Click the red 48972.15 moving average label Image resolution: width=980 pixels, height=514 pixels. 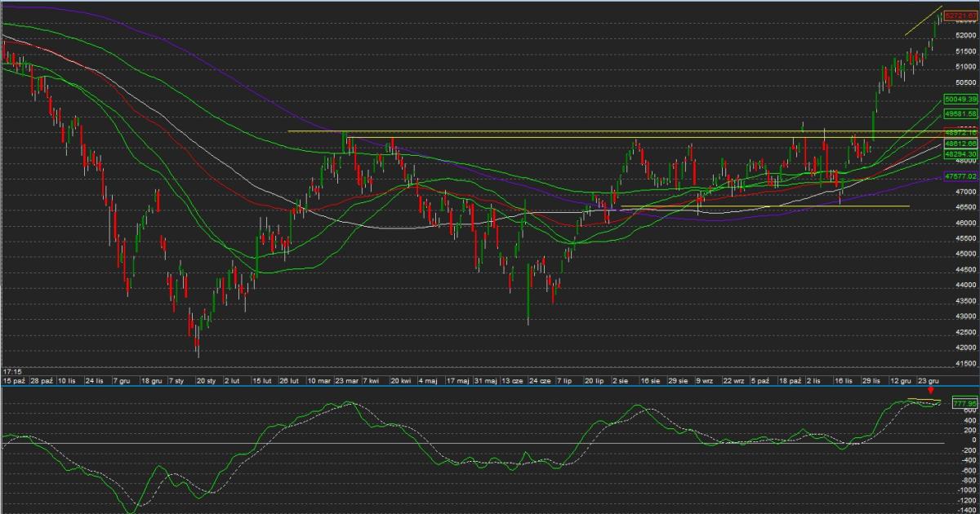coord(960,131)
